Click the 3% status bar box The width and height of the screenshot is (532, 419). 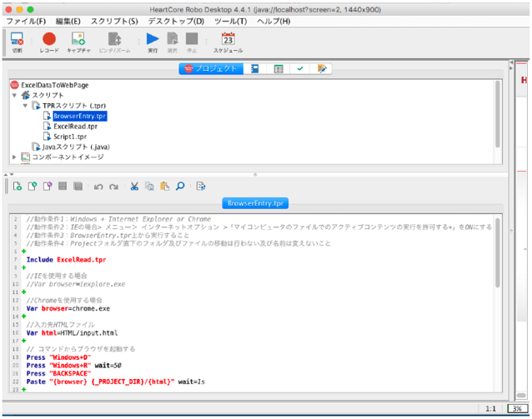tap(518, 409)
